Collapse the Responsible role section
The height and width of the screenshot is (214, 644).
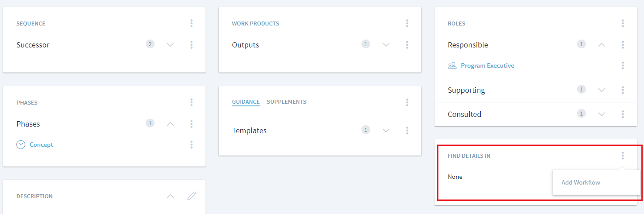tap(602, 45)
